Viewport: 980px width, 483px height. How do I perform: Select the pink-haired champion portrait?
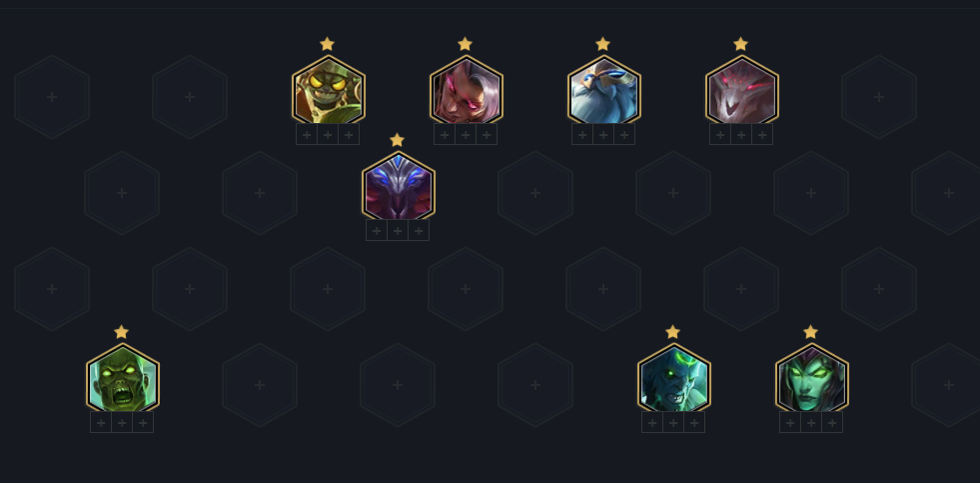click(467, 90)
